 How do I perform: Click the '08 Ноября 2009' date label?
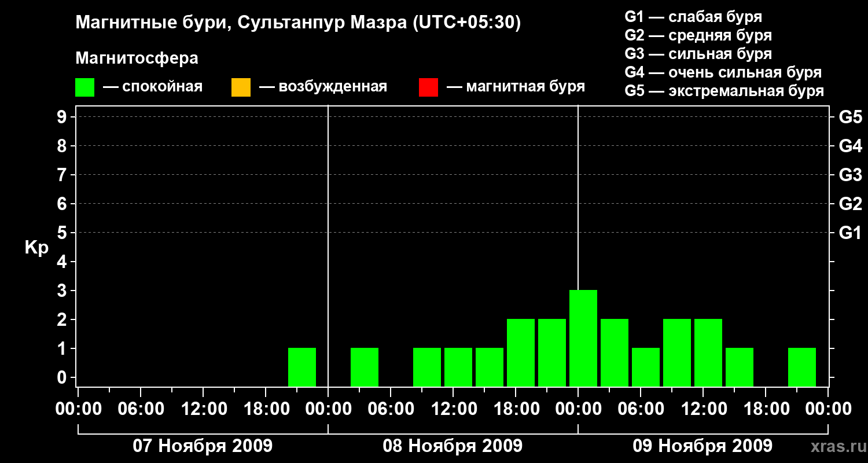click(453, 446)
